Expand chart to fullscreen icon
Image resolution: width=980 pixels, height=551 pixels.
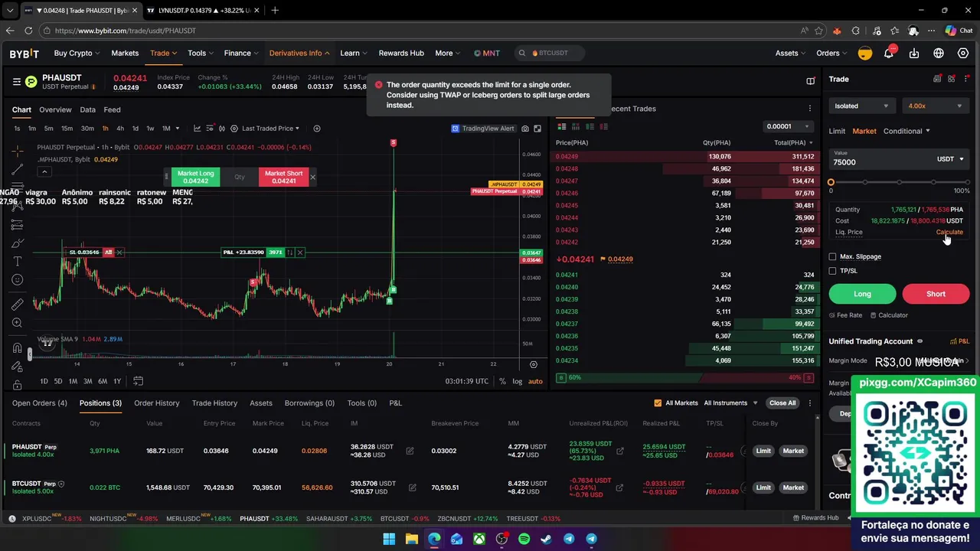click(x=537, y=129)
